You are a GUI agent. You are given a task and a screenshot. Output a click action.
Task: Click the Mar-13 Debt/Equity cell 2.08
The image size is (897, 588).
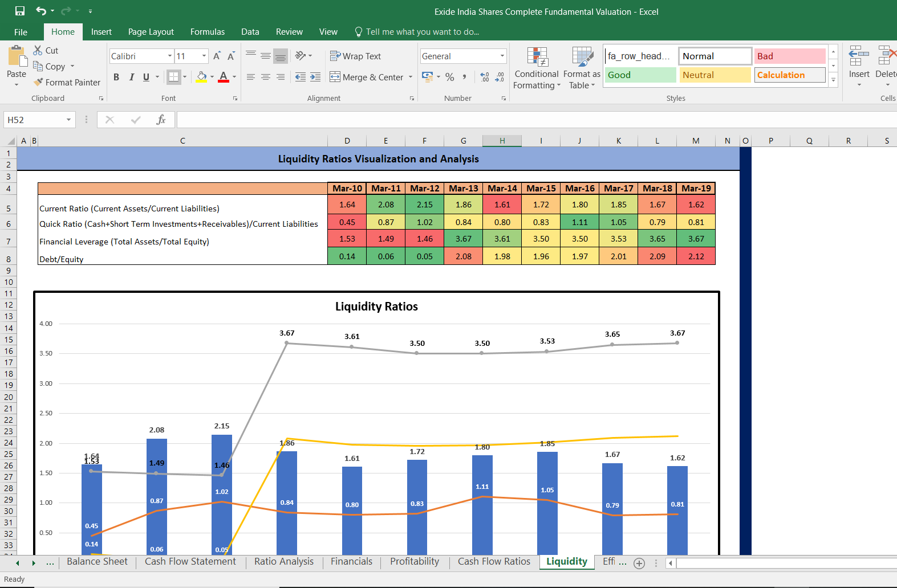point(464,256)
